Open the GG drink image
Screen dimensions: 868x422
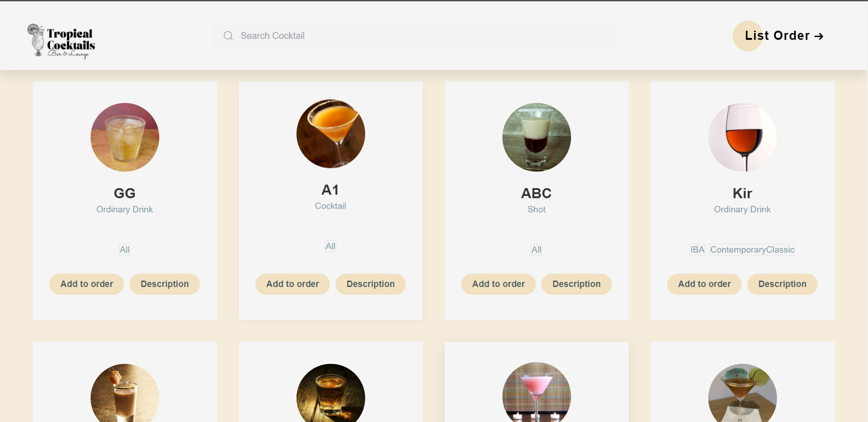tap(125, 137)
